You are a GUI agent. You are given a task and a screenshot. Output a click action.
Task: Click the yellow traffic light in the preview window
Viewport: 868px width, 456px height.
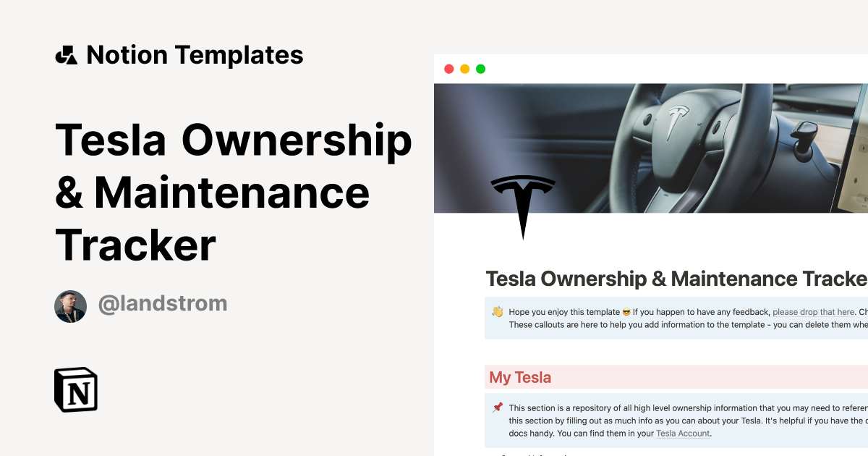[x=464, y=69]
